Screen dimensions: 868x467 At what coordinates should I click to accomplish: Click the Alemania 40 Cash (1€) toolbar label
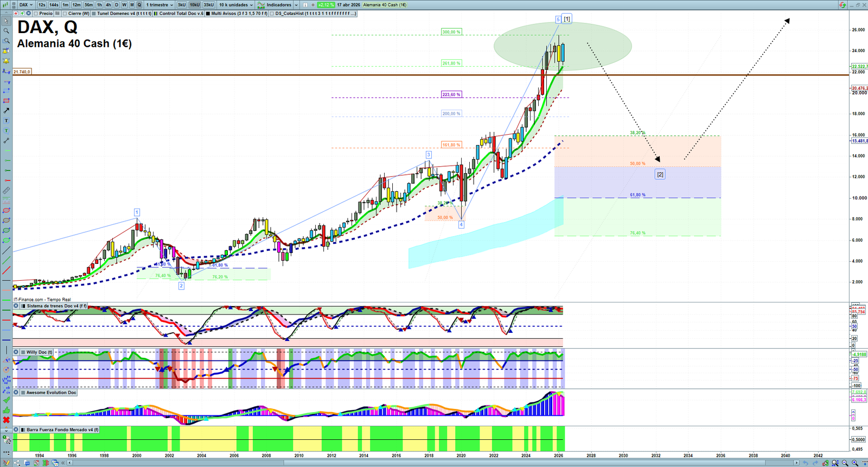pyautogui.click(x=385, y=5)
